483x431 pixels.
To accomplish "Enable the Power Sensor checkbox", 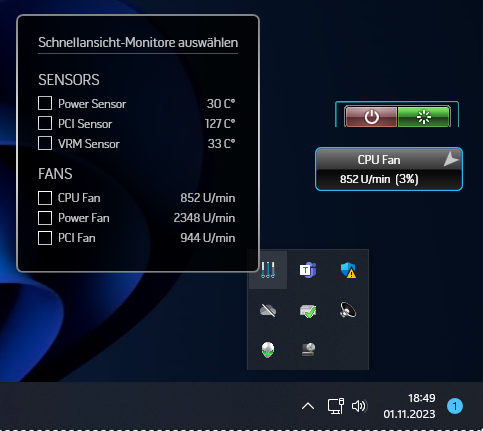I will click(45, 103).
